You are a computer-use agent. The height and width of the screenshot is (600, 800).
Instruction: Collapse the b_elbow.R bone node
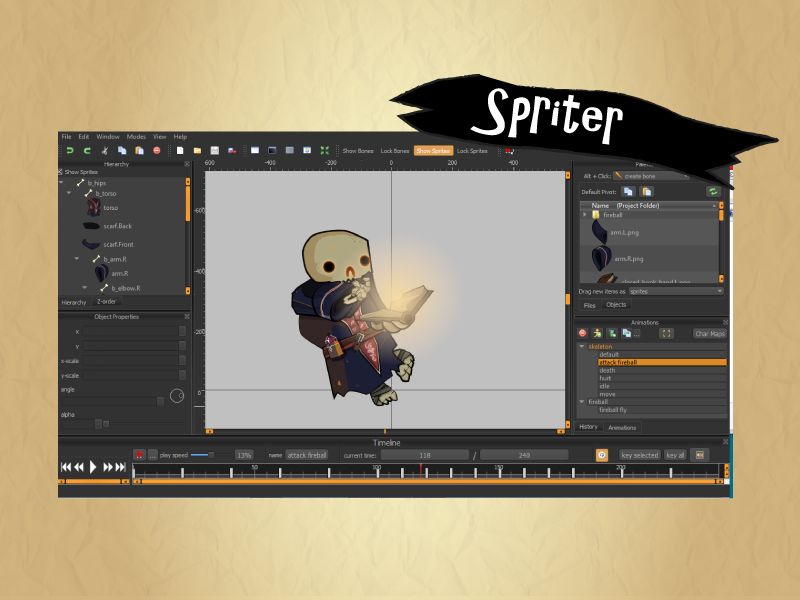85,288
